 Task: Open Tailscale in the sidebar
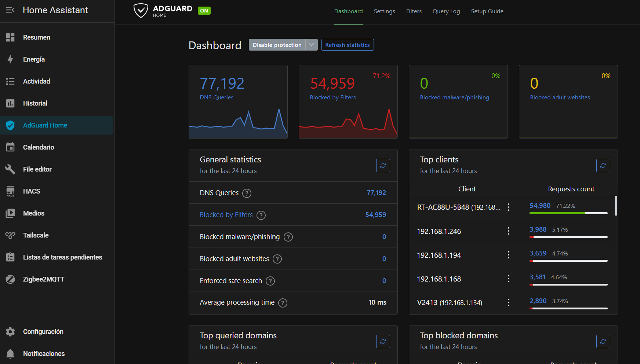[36, 235]
